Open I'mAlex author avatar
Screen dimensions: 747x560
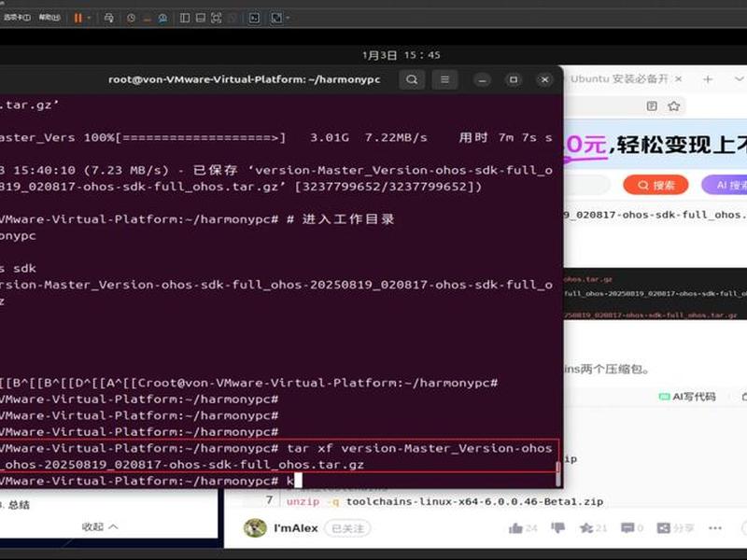pyautogui.click(x=255, y=527)
